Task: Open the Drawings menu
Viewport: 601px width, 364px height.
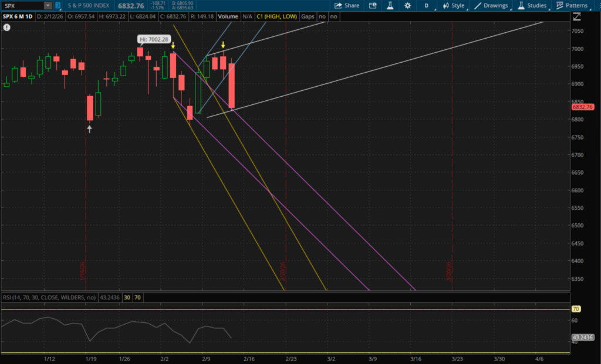Action: pyautogui.click(x=492, y=5)
